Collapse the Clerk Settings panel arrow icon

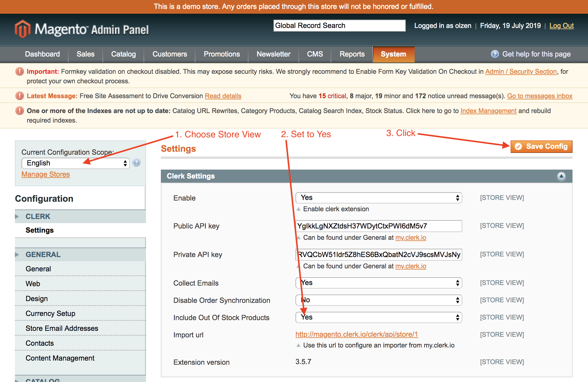(x=561, y=176)
